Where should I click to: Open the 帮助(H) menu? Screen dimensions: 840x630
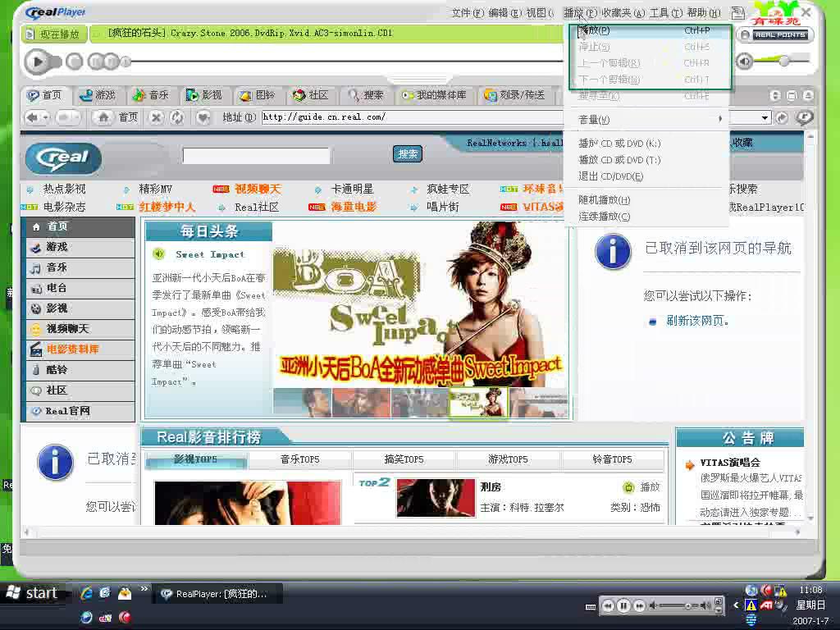click(703, 13)
